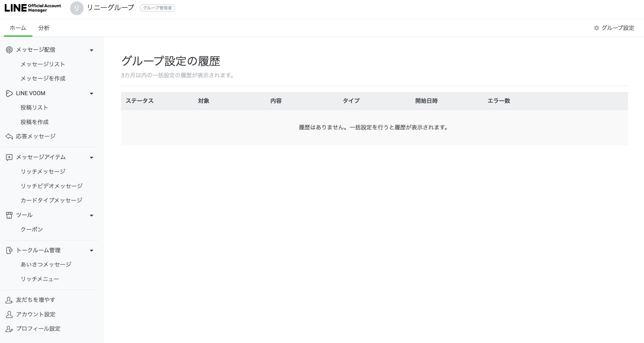644x343 pixels.
Task: Click the 友だちを増やす add-person icon
Action: [9, 300]
